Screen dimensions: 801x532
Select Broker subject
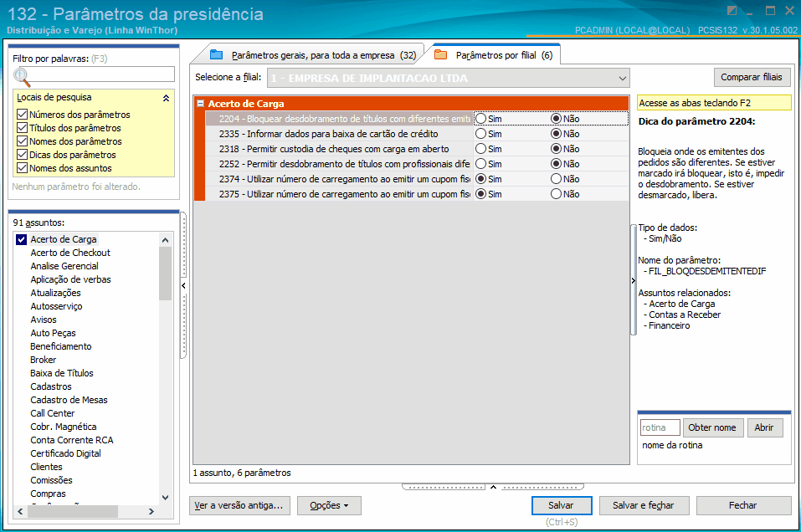coord(43,360)
